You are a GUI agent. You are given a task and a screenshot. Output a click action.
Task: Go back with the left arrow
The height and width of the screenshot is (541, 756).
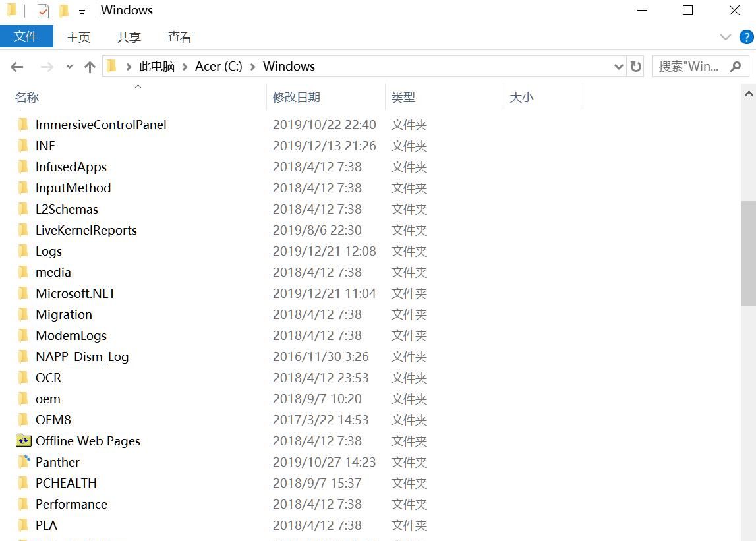click(x=17, y=67)
